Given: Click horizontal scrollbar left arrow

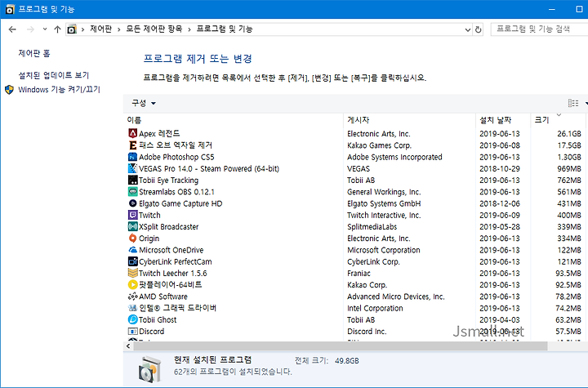Looking at the screenshot, I should [128, 346].
